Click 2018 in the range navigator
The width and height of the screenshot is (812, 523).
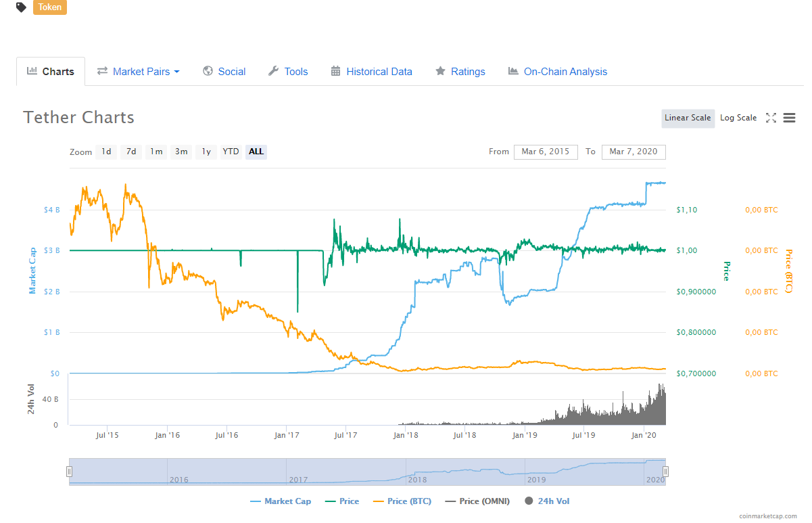[x=418, y=480]
